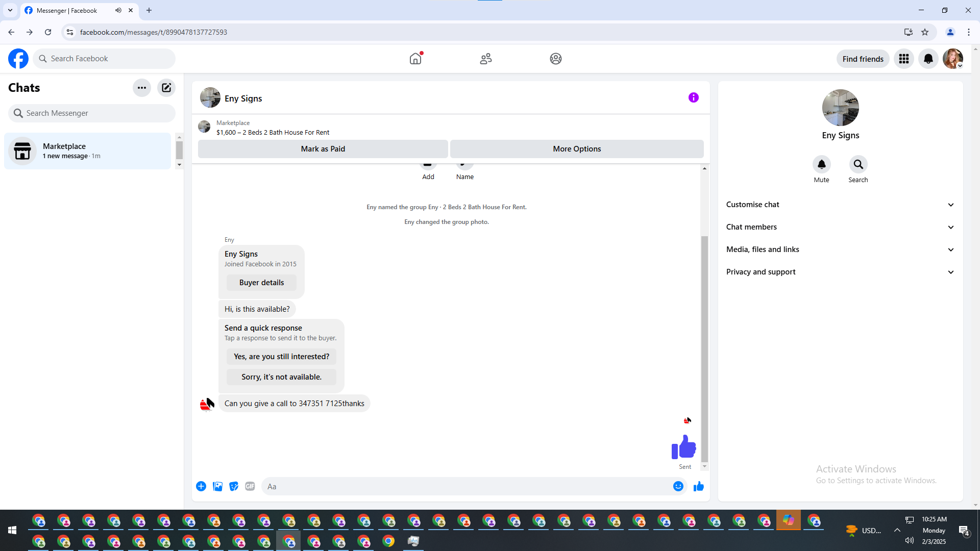Open the Facebook menu grid icon

(x=904, y=59)
